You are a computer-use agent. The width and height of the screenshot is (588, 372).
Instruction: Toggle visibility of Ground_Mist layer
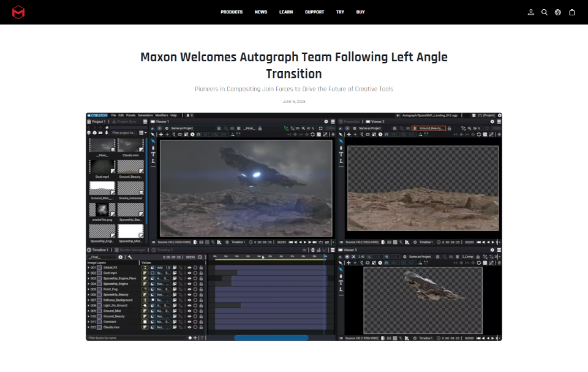click(x=189, y=311)
